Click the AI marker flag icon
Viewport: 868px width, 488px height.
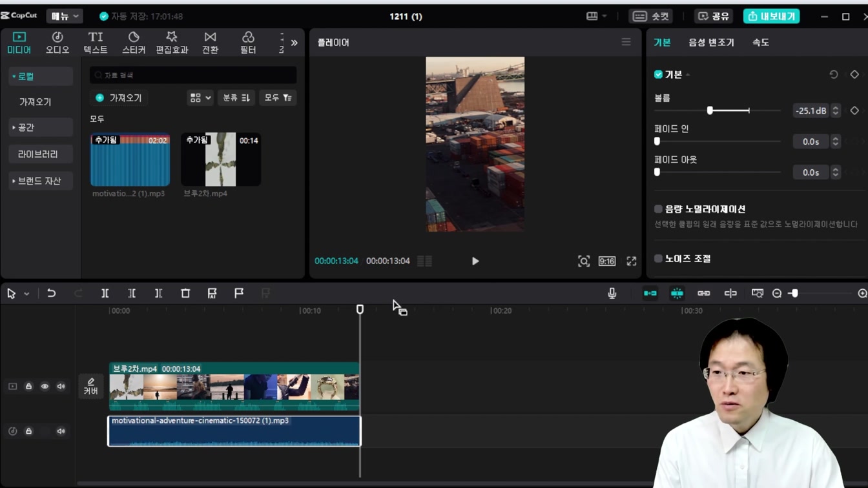pyautogui.click(x=212, y=294)
